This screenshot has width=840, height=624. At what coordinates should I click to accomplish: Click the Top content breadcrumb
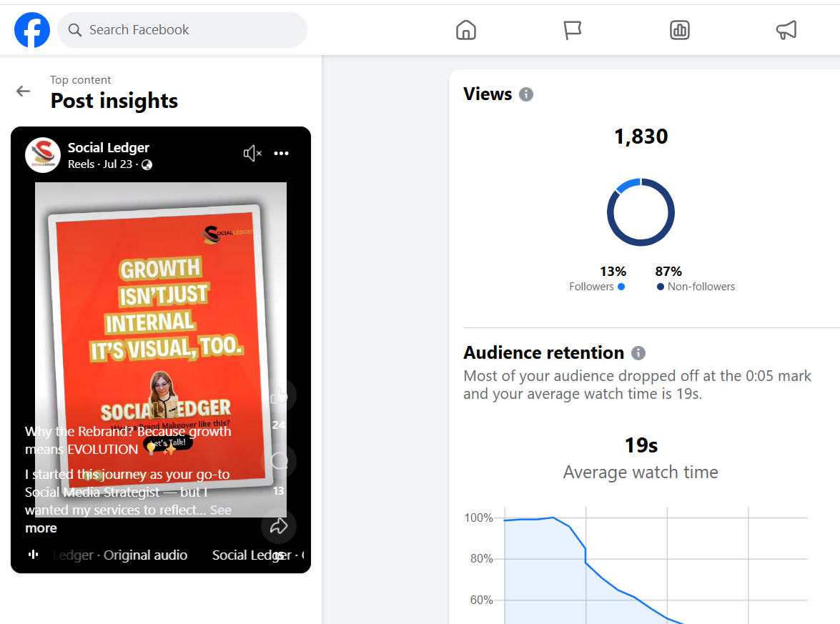point(80,80)
